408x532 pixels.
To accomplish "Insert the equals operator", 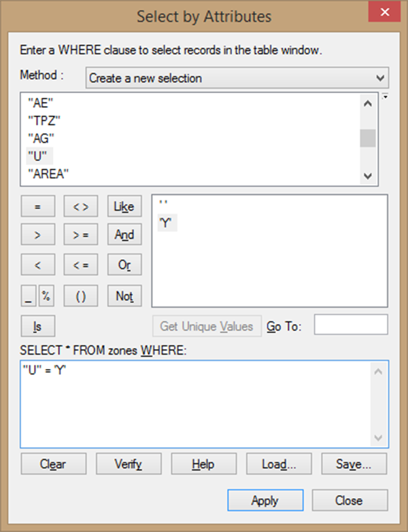I will coord(37,206).
